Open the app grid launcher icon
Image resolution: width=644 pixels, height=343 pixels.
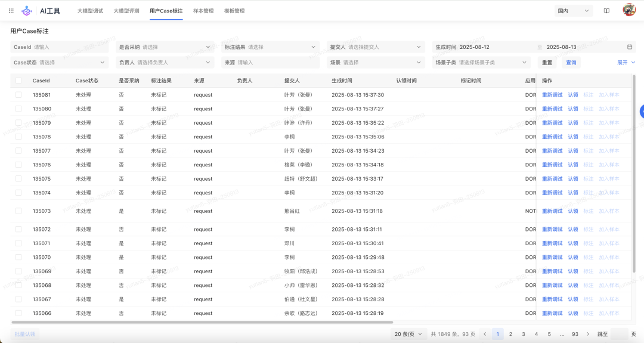(x=11, y=11)
